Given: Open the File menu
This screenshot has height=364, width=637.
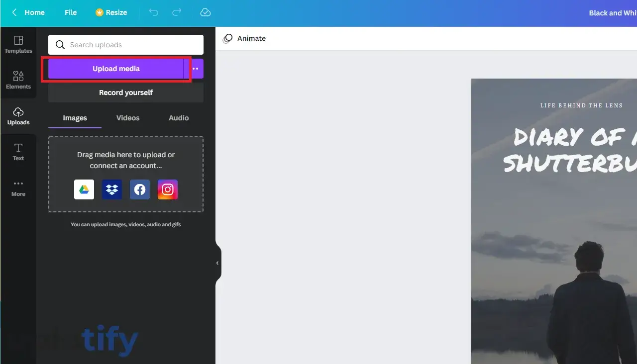Looking at the screenshot, I should click(x=71, y=12).
